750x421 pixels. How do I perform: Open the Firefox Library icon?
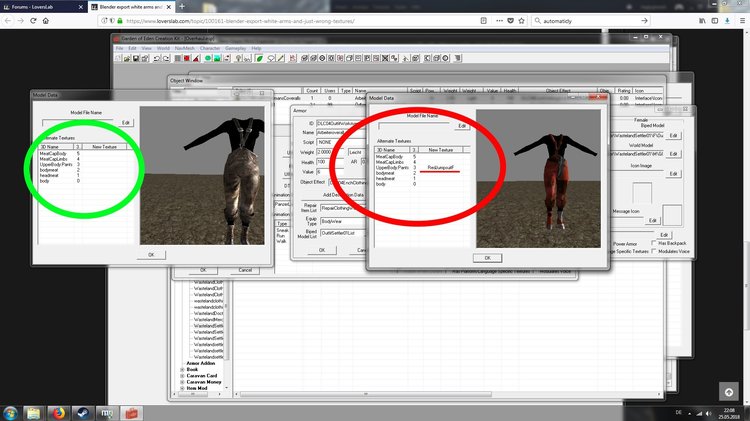pos(702,21)
